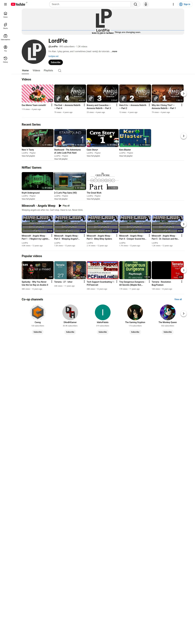Switch to the Playlists tab
Image resolution: width=195 pixels, height=644 pixels.
48,71
